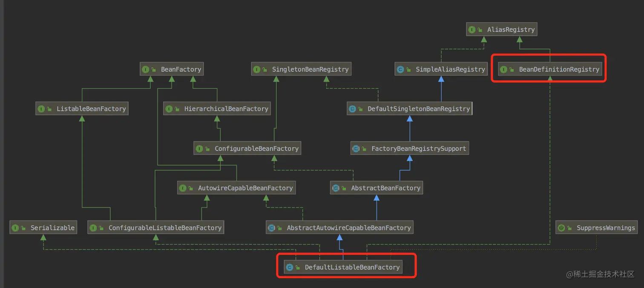The image size is (644, 288).
Task: Select the BeanFactory label text
Action: [x=181, y=70]
